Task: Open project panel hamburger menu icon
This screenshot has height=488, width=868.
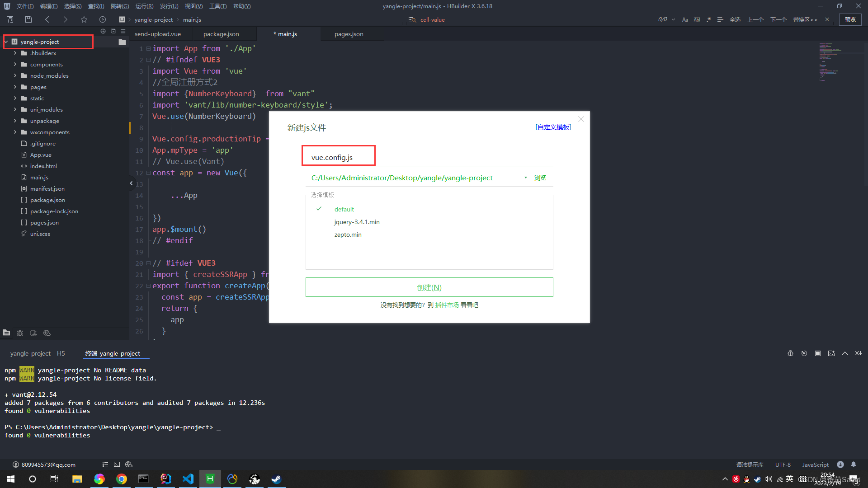Action: tap(123, 31)
